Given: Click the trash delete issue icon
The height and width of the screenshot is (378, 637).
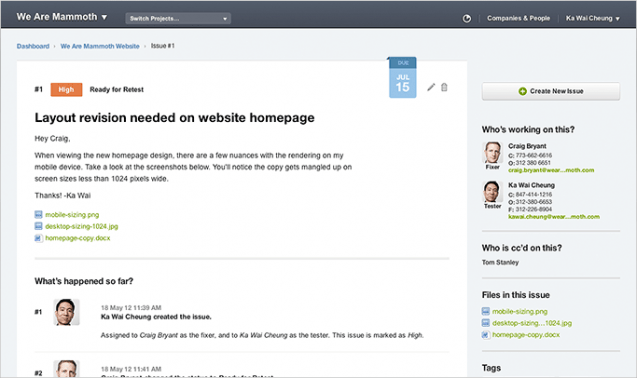Looking at the screenshot, I should coord(444,87).
